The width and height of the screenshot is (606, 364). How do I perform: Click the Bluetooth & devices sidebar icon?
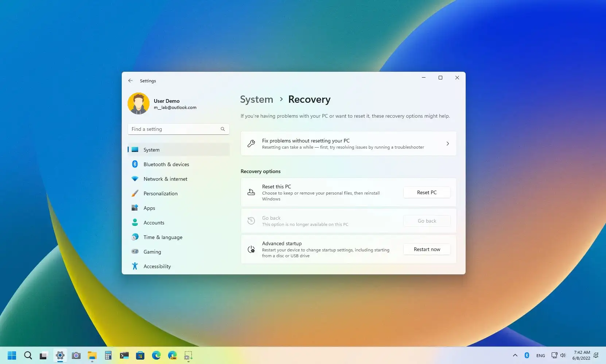135,164
